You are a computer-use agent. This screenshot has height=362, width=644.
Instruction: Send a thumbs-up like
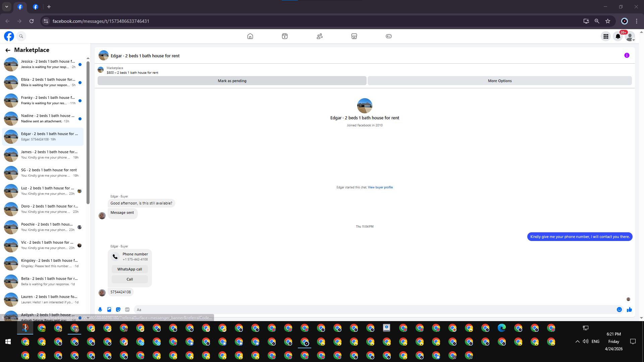tap(629, 310)
